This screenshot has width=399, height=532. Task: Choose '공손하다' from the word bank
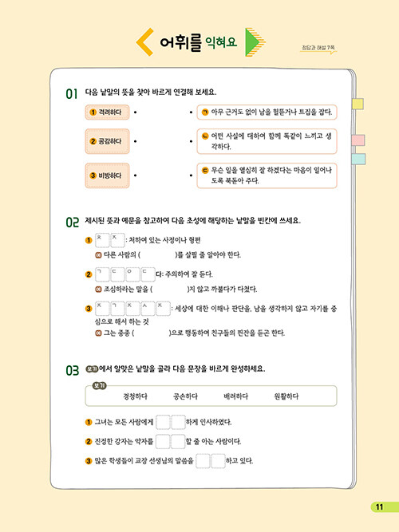(x=185, y=396)
